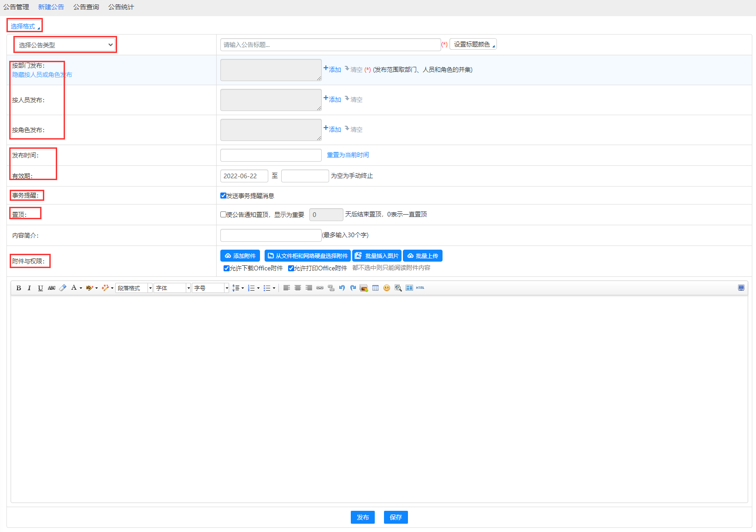
Task: Open the set title color picker
Action: (473, 44)
